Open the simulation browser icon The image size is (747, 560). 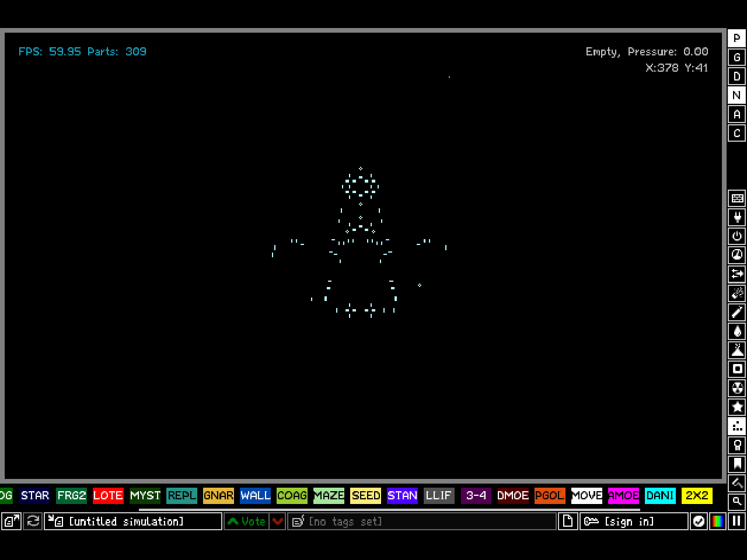tap(12, 521)
